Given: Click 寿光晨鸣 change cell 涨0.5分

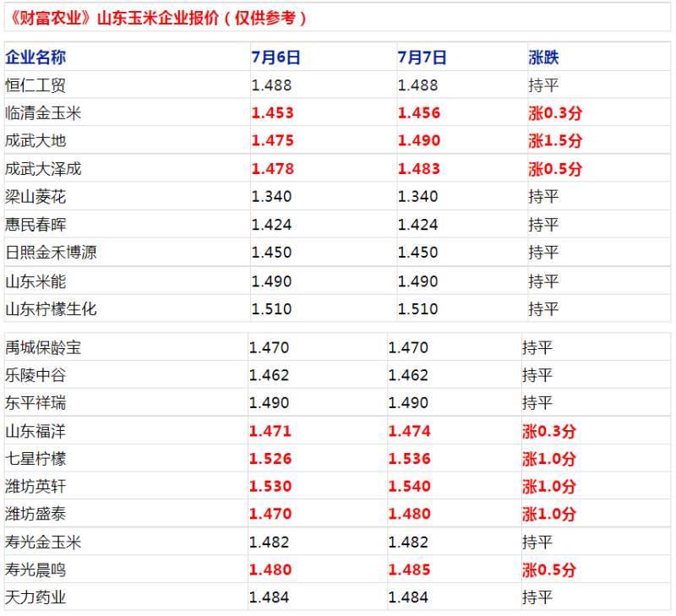Looking at the screenshot, I should [x=548, y=570].
